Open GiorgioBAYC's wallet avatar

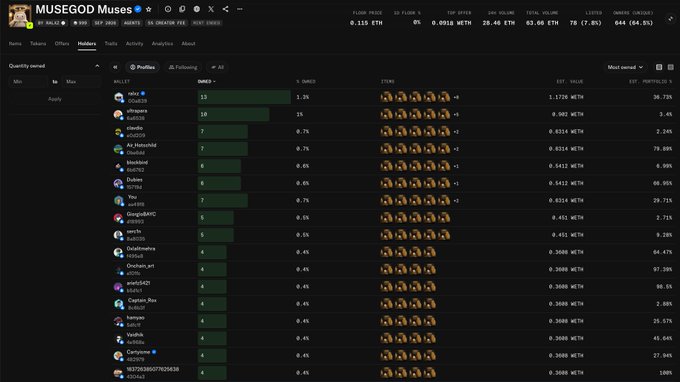[118, 218]
